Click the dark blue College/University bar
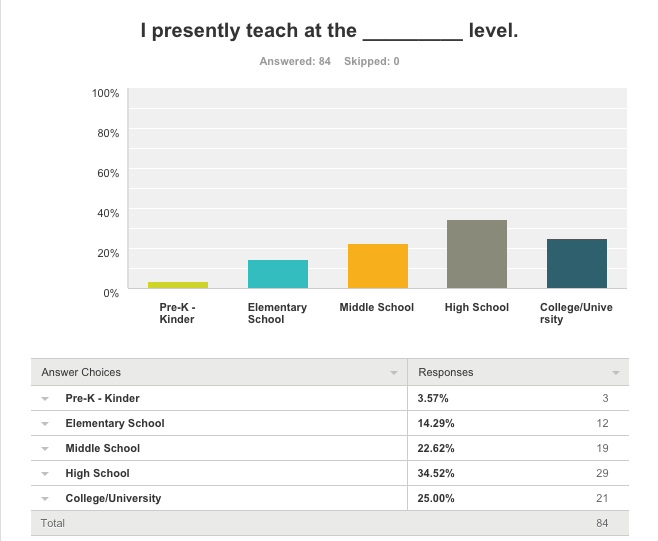 click(x=576, y=264)
